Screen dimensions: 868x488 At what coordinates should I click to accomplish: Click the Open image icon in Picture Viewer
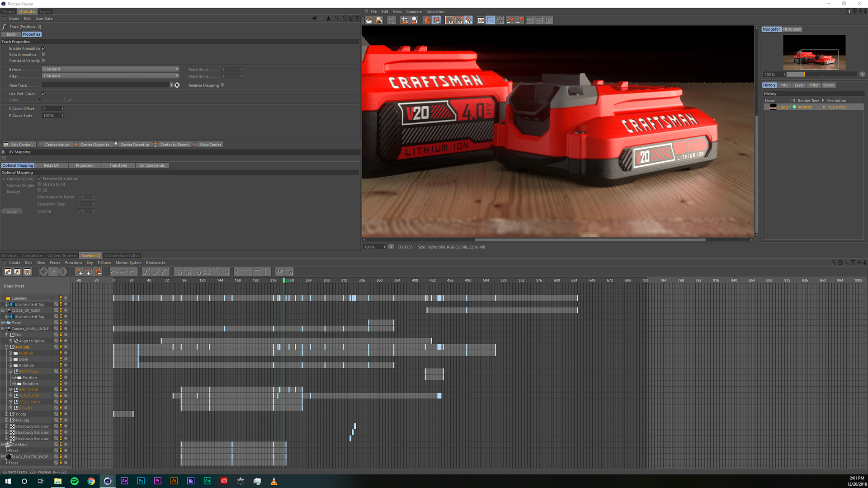point(369,20)
